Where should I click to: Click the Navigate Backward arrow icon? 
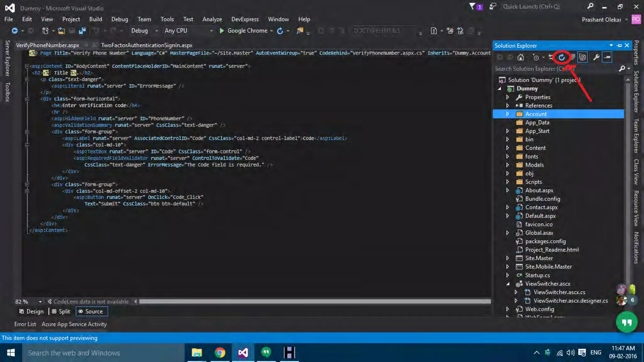[14, 31]
